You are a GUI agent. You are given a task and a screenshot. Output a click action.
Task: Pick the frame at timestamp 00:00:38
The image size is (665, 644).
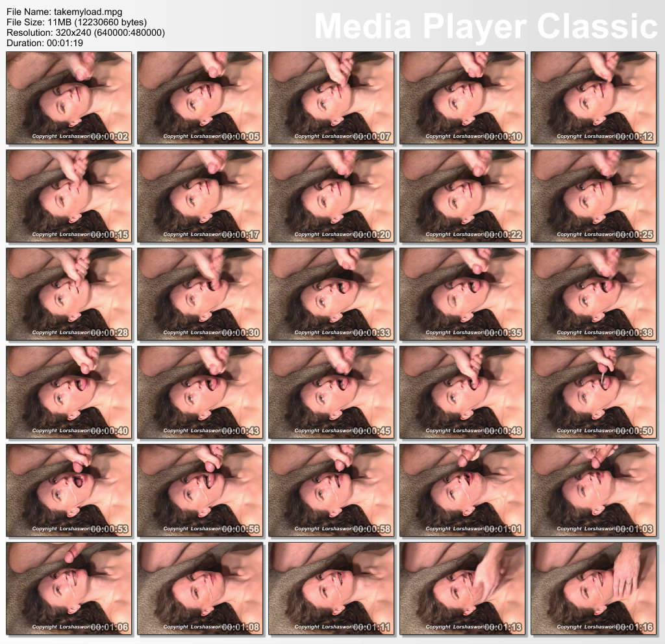click(x=593, y=294)
